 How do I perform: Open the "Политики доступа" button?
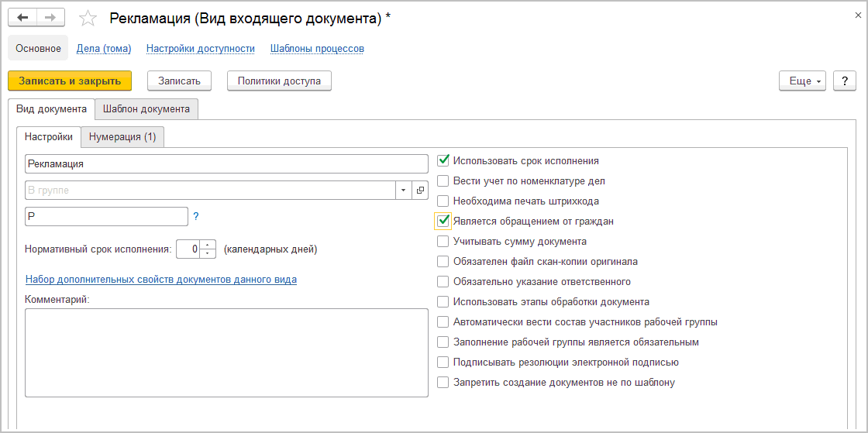[279, 81]
